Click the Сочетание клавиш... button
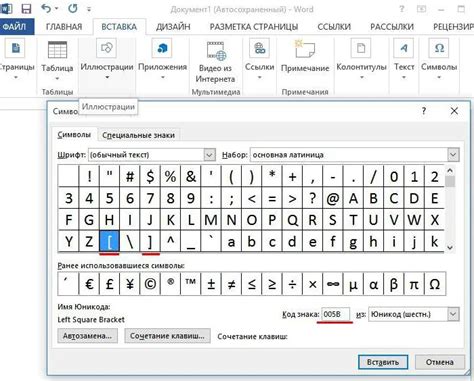The image size is (474, 381). [x=167, y=336]
